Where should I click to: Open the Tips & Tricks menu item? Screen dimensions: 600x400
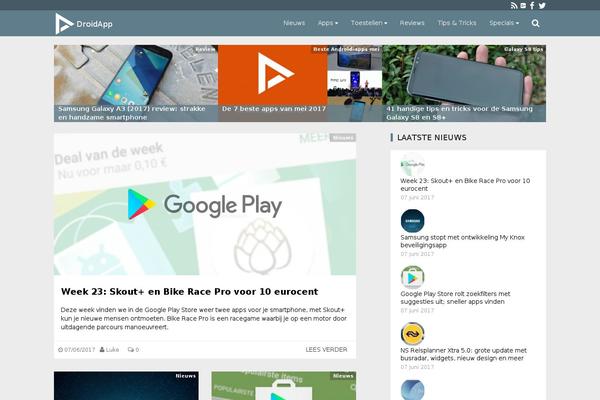457,23
